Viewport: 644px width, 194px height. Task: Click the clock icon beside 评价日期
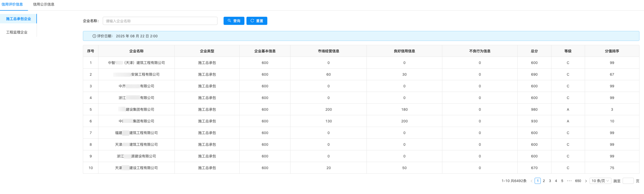click(94, 36)
